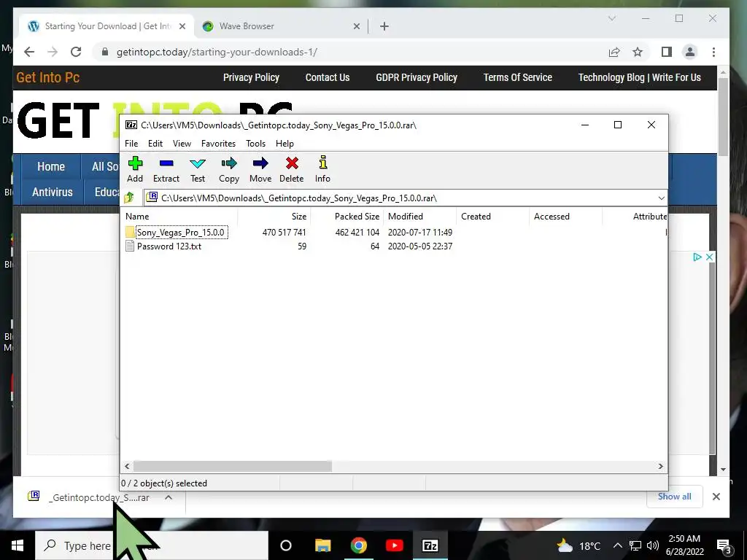This screenshot has width=747, height=560.
Task: Click the volume speaker tray icon
Action: 653,545
